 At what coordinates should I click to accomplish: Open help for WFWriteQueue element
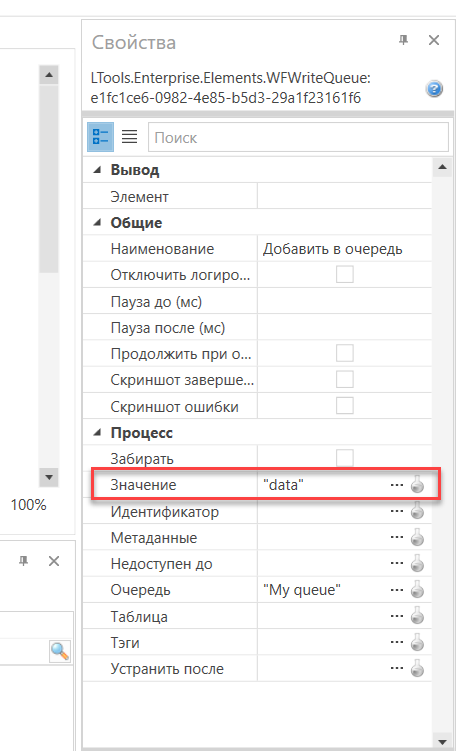pos(434,89)
